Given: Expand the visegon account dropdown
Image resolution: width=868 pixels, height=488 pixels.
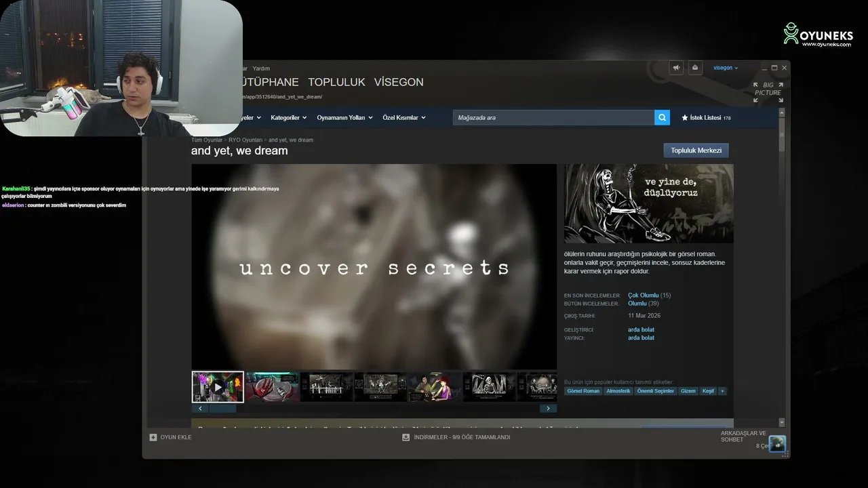Looking at the screenshot, I should 726,68.
